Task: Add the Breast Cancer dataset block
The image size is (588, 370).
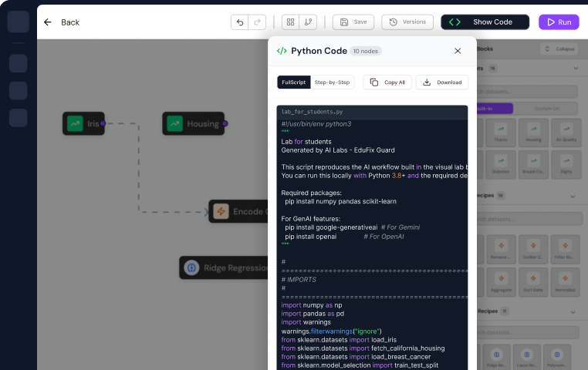Action: point(533,164)
